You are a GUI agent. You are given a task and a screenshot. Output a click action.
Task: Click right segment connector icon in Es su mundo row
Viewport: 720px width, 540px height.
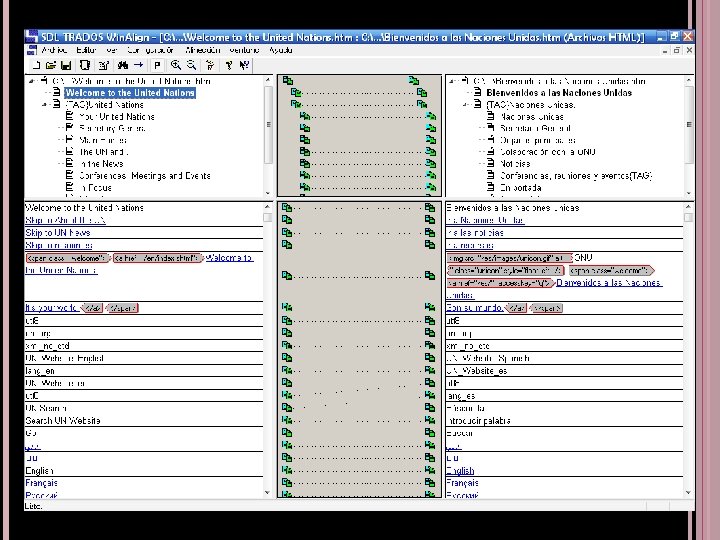pyautogui.click(x=430, y=307)
